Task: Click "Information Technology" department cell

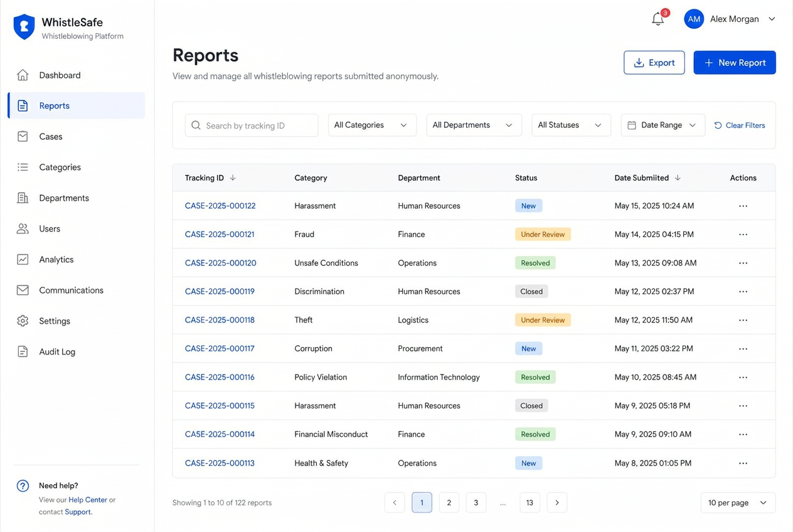Action: coord(439,377)
